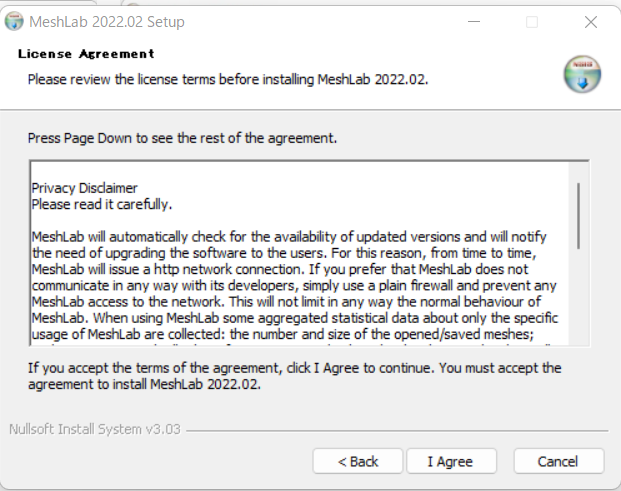Image resolution: width=621 pixels, height=491 pixels.
Task: Click the disabled maximize button
Action: pyautogui.click(x=531, y=22)
